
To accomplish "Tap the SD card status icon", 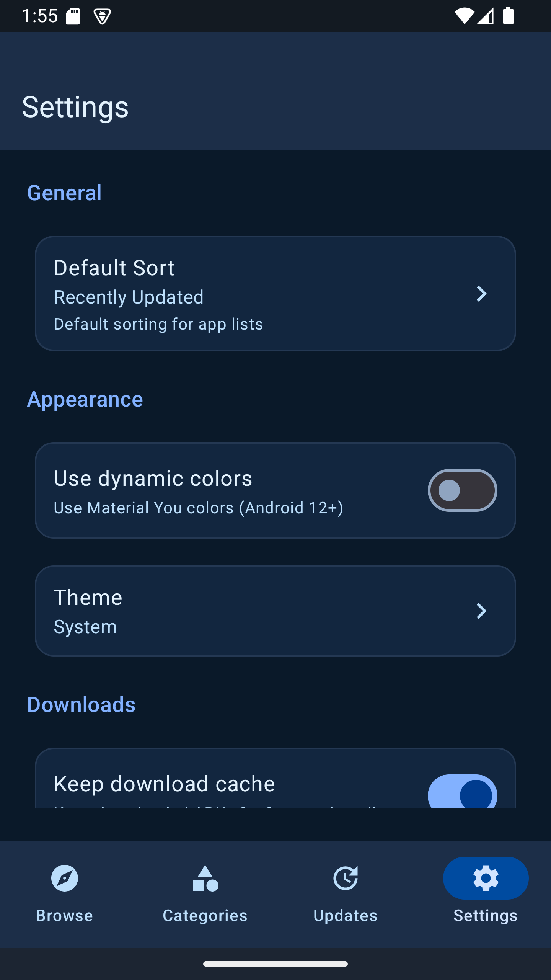I will coord(73,16).
